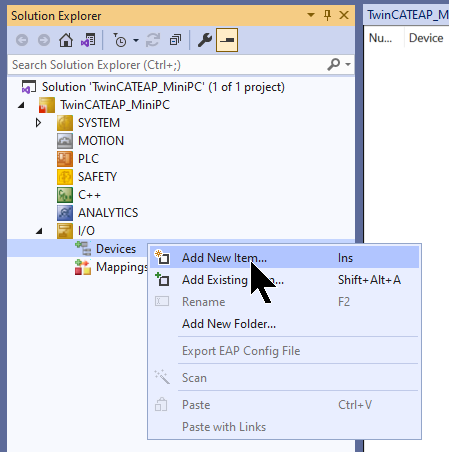This screenshot has width=449, height=452.
Task: Collapse the TwinCATEAP_MiniPC project node
Action: [x=21, y=105]
